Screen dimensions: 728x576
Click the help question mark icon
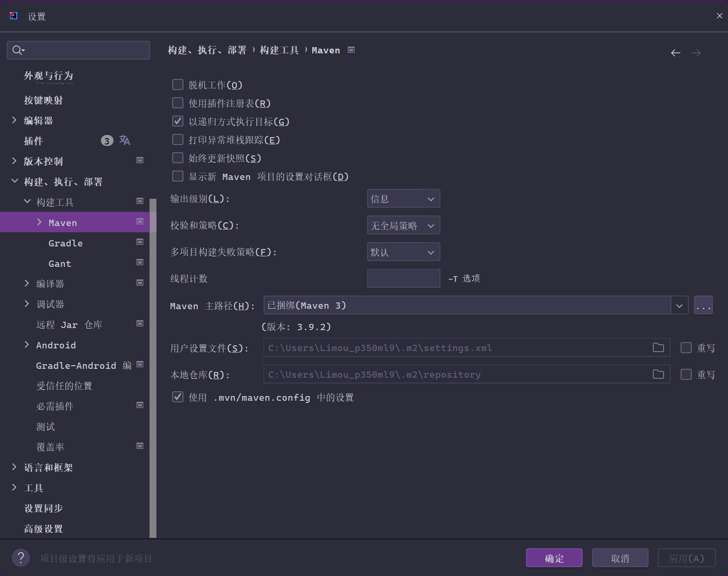click(21, 558)
